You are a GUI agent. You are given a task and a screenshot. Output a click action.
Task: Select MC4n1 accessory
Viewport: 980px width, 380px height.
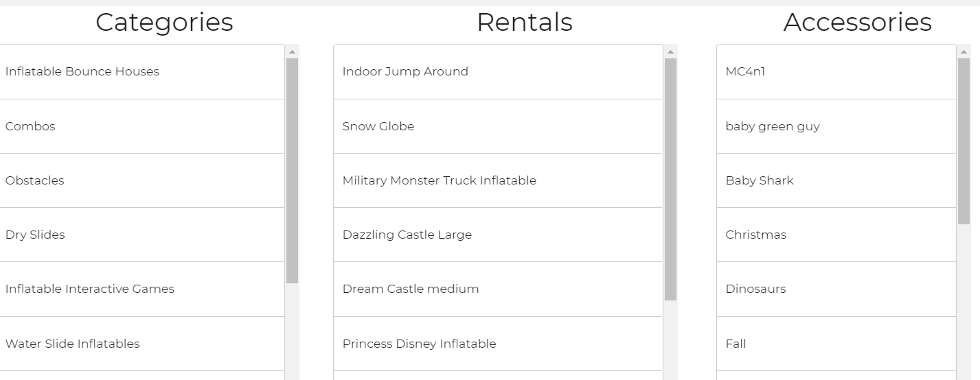pyautogui.click(x=745, y=71)
